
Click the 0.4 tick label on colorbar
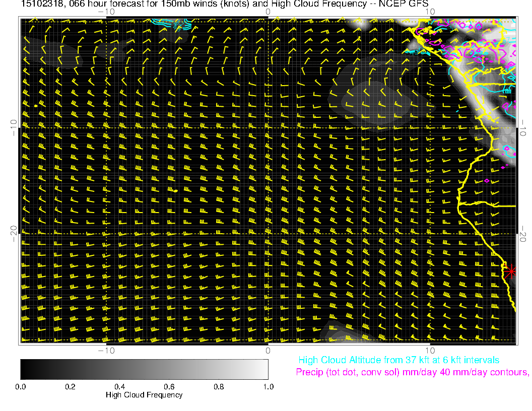119,386
